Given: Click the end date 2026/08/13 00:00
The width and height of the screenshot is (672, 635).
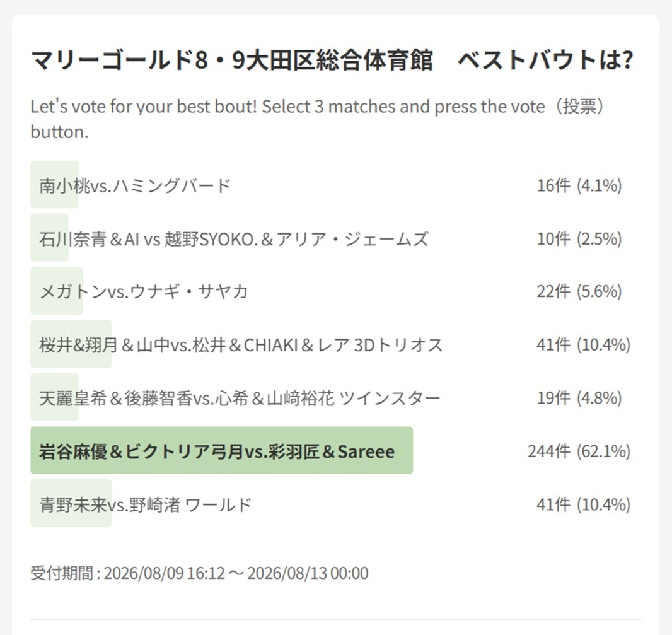Looking at the screenshot, I should click(x=308, y=573).
